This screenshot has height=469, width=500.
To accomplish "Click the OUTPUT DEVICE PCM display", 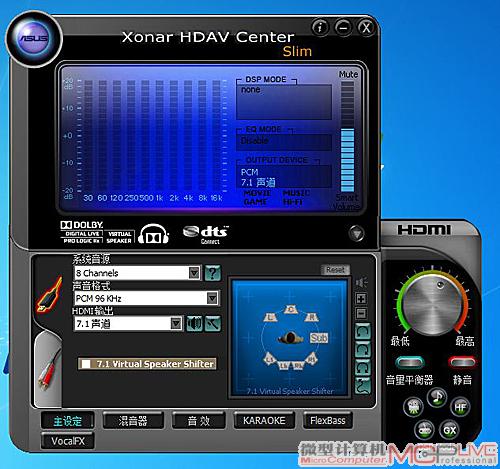I will coord(284,177).
